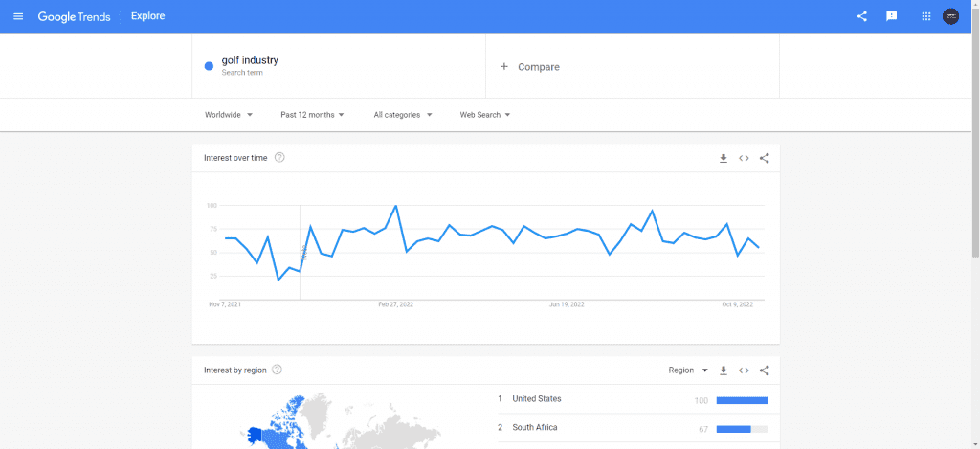Image resolution: width=980 pixels, height=449 pixels.
Task: Go to Google Trends home logo
Action: [x=75, y=16]
